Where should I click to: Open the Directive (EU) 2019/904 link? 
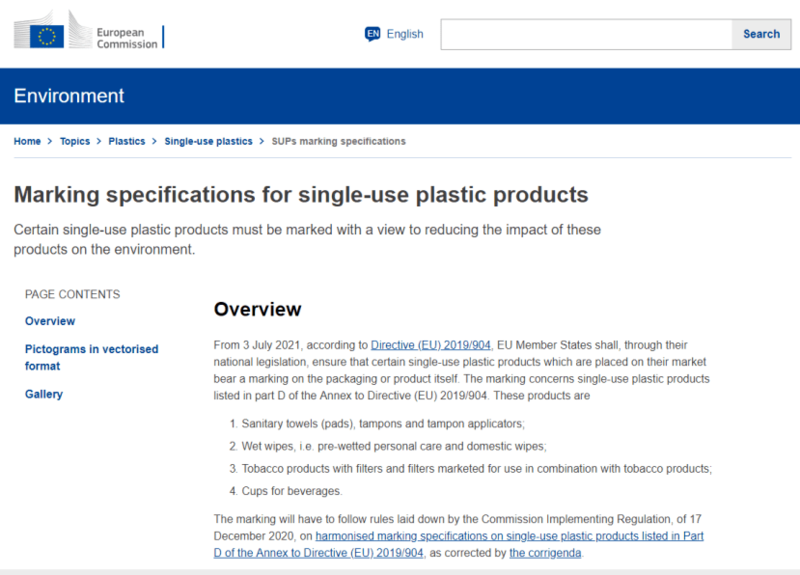431,345
